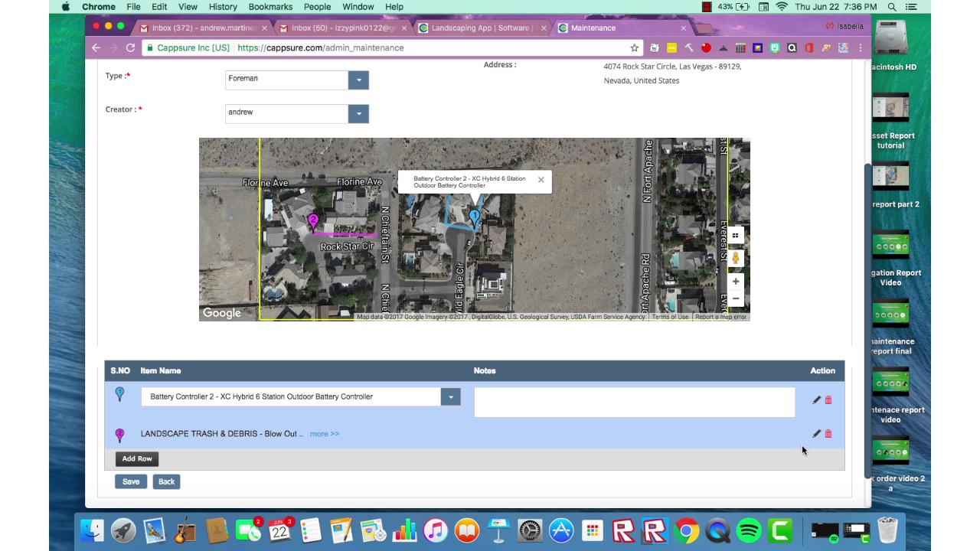The width and height of the screenshot is (980, 551).
Task: Expand the Item Name dropdown for Battery Controller 2
Action: coord(450,396)
